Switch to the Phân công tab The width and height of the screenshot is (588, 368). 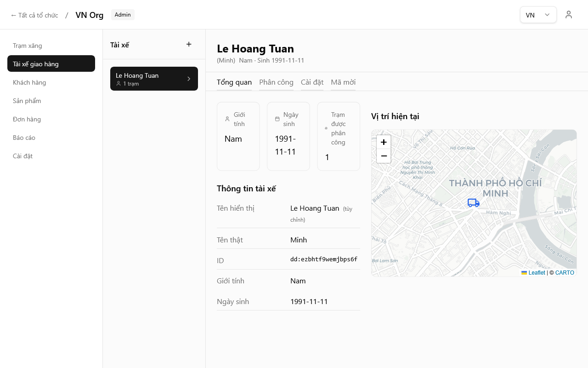tap(276, 82)
